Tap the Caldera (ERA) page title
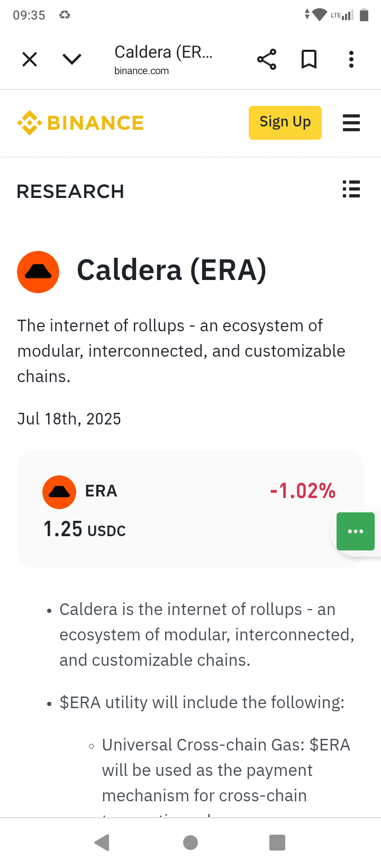381x868 pixels. tap(171, 270)
